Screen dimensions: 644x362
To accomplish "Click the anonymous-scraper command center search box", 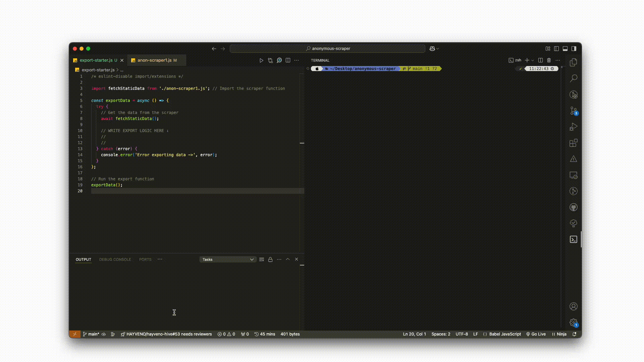I will [327, 49].
